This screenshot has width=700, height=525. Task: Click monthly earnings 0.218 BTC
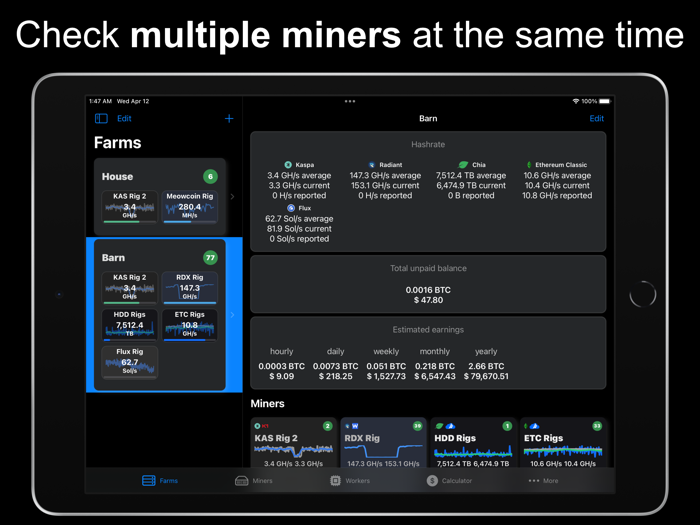tap(435, 366)
